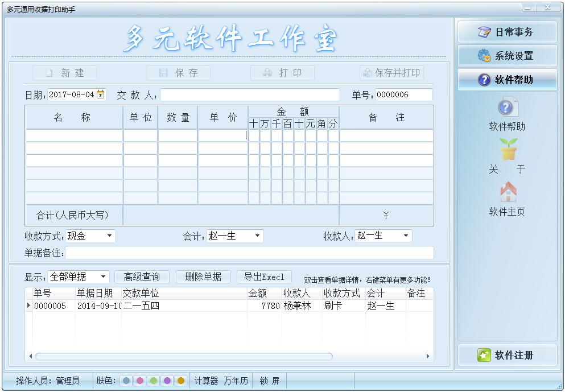
Task: Choose the purple skin color
Action: pyautogui.click(x=167, y=381)
